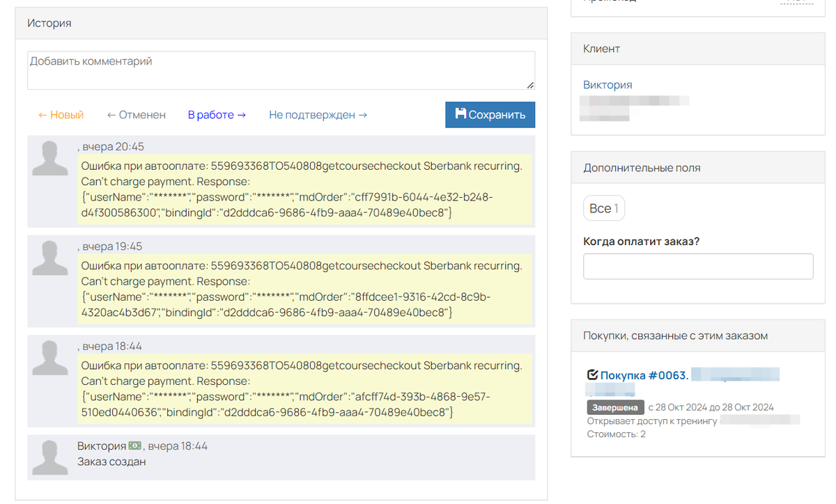
Task: Click error message containing mdOrder 'cff7991b-6044'
Action: coord(305,189)
